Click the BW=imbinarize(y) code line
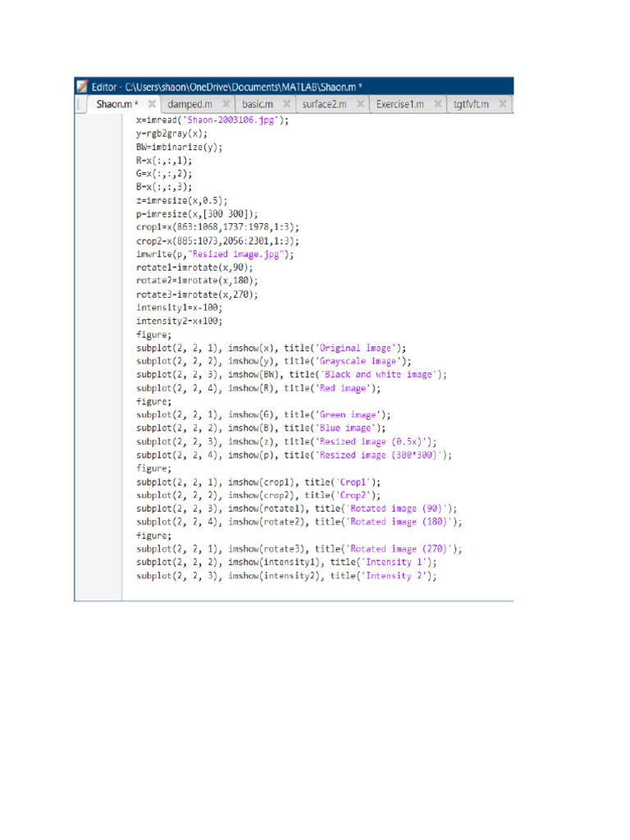 coord(179,147)
